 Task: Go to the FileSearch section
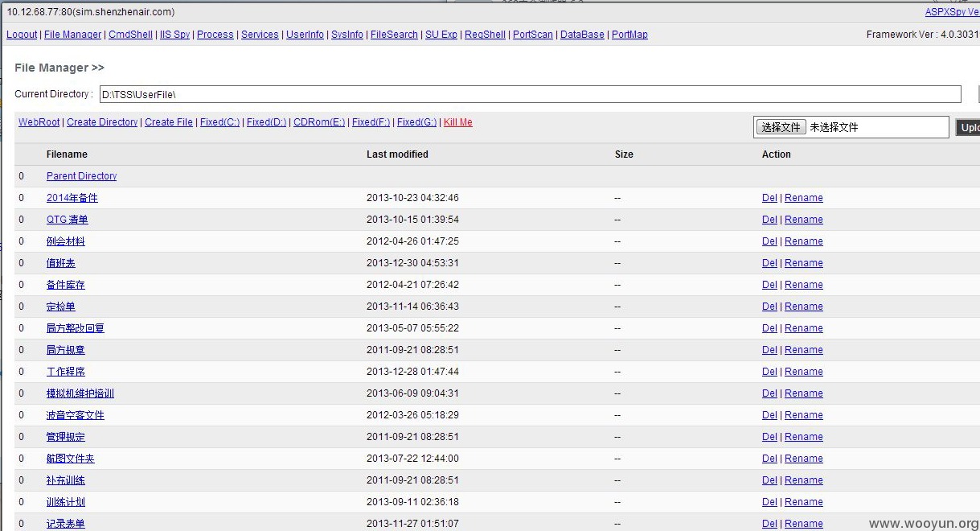pyautogui.click(x=394, y=35)
